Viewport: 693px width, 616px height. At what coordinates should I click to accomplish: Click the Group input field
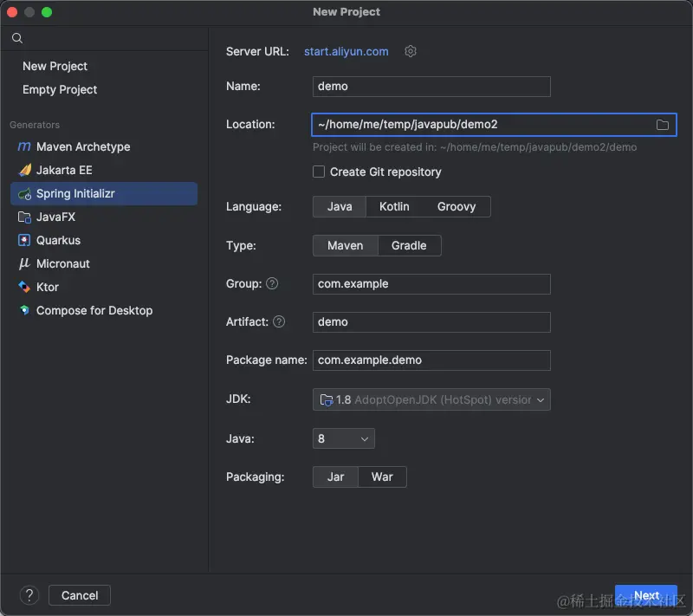coord(431,284)
